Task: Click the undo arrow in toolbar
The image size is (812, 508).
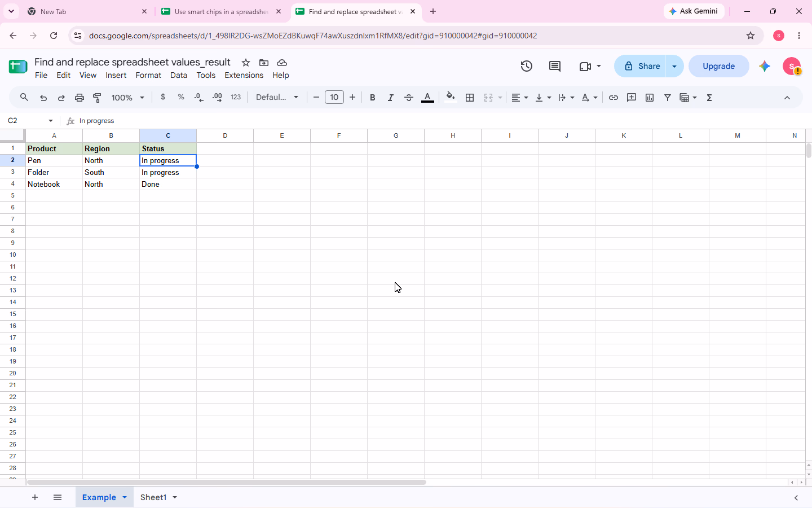Action: point(43,98)
